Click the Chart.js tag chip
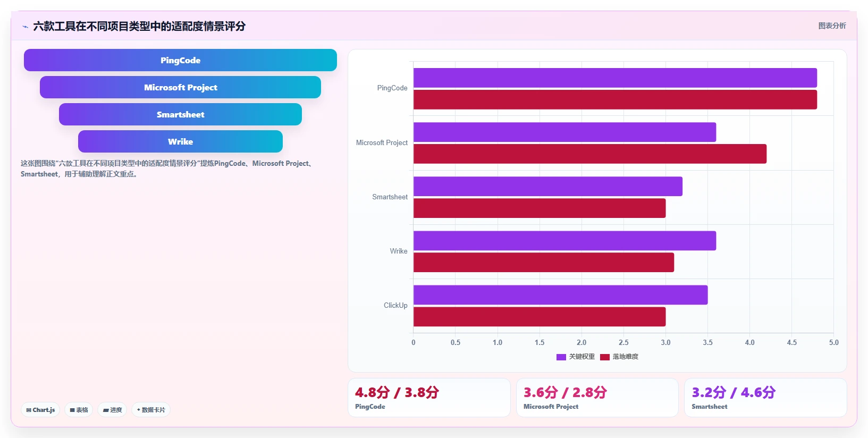The width and height of the screenshot is (868, 438). pyautogui.click(x=40, y=410)
